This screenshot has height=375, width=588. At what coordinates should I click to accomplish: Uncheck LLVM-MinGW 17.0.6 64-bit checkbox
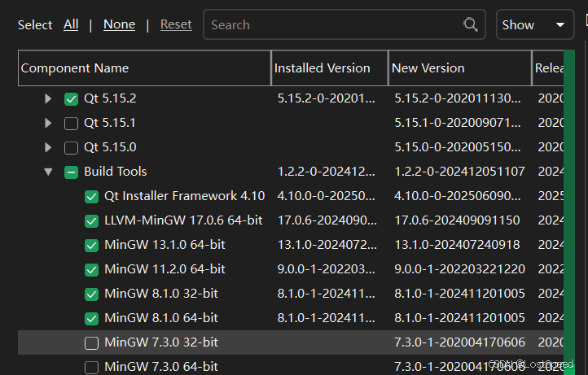(x=91, y=220)
